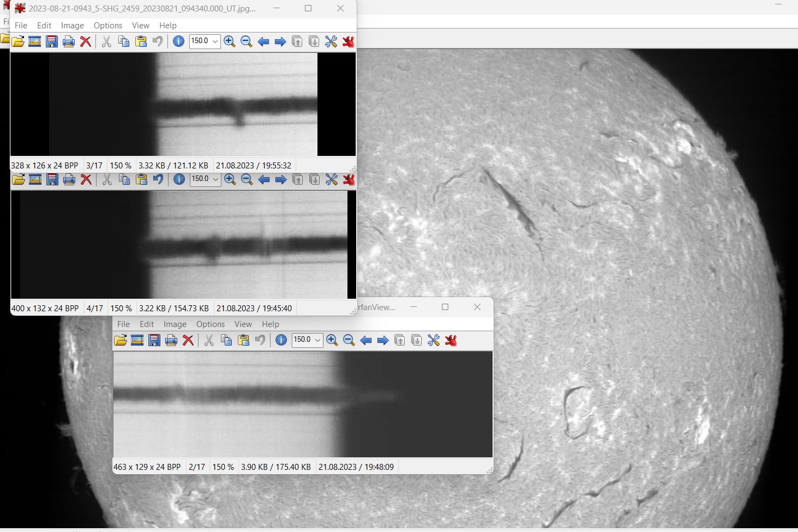Click status text '3.32 KB / 121.12 KB'
The width and height of the screenshot is (798, 532).
173,166
